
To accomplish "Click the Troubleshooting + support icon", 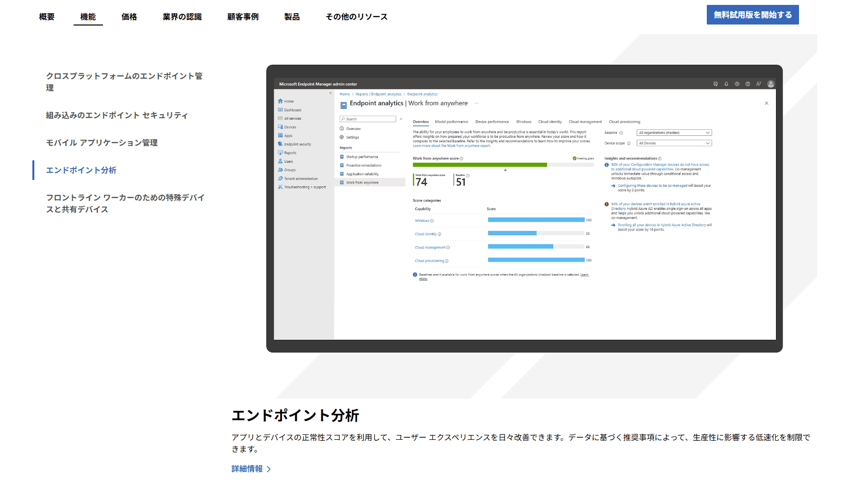I will 281,187.
